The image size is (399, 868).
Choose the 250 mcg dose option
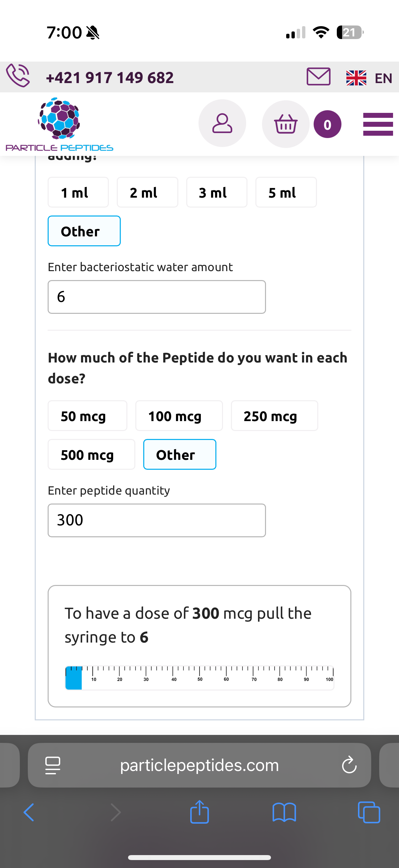coord(274,416)
